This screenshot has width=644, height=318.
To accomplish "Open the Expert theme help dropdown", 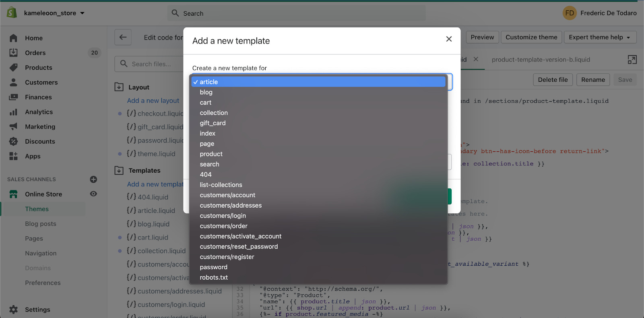I will tap(600, 37).
